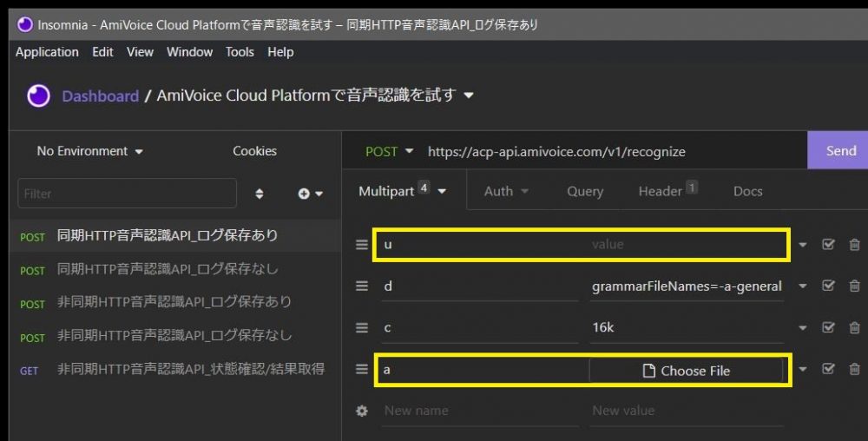Click Choose File for parameter a
This screenshot has height=441, width=868.
[x=686, y=371]
